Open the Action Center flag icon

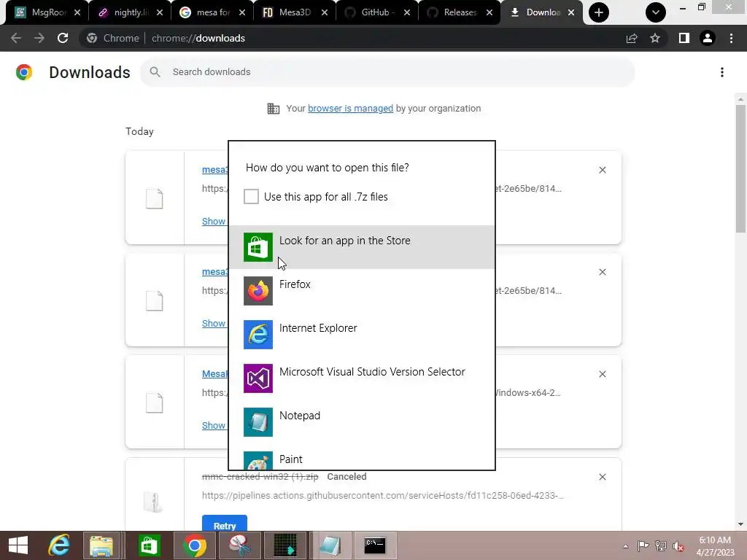click(x=643, y=546)
